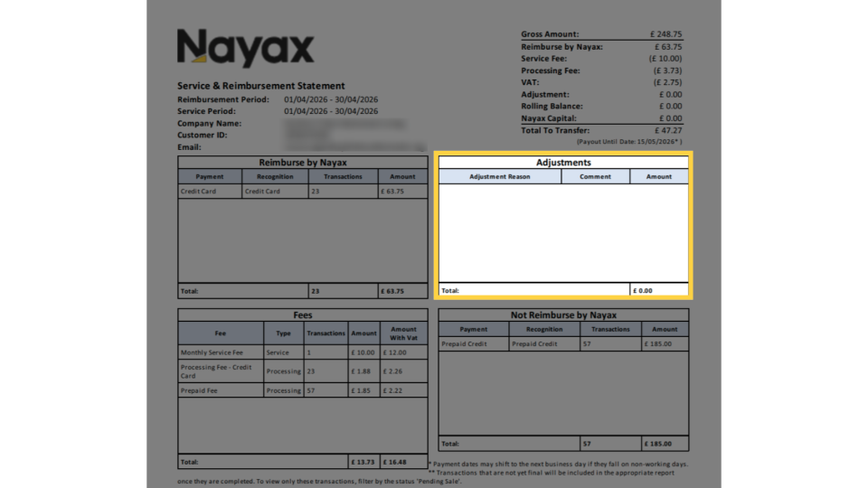Click the 'Adjustment Reason' column header
The width and height of the screenshot is (868, 488).
click(x=500, y=176)
